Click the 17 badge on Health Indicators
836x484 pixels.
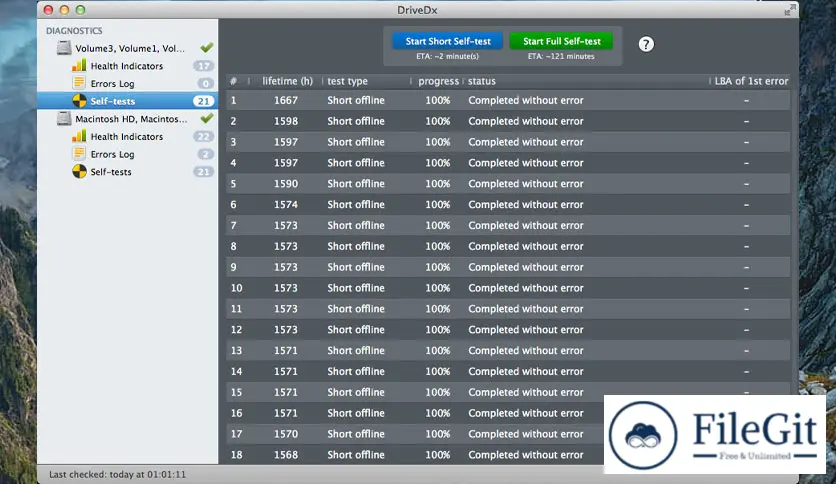click(203, 66)
